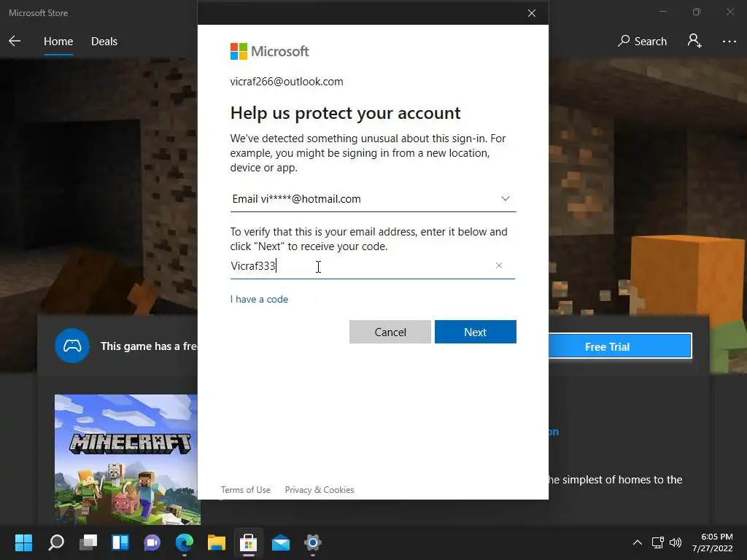This screenshot has width=747, height=560.
Task: Open the Search icon in Microsoft Store
Action: [623, 41]
